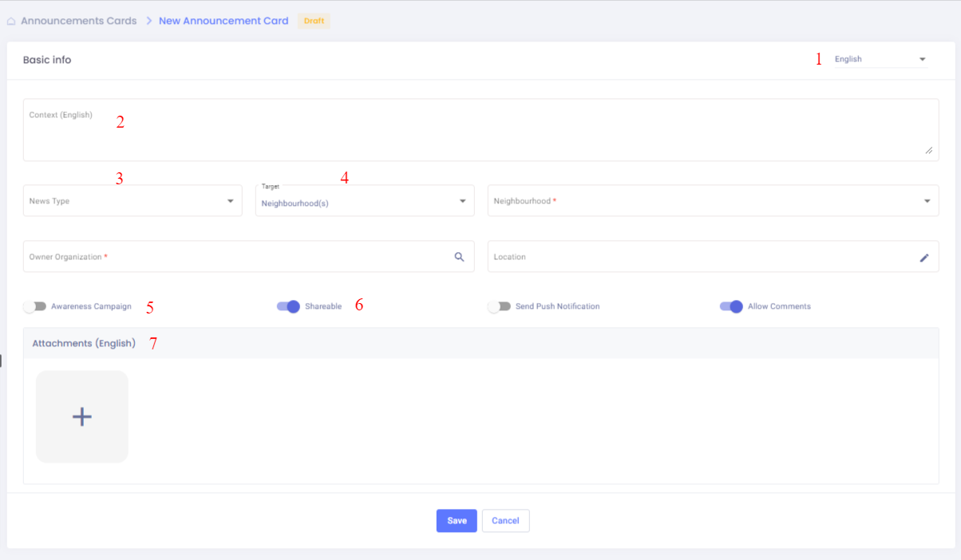Click the pencil edit icon in Location
The height and width of the screenshot is (560, 961).
(x=924, y=257)
